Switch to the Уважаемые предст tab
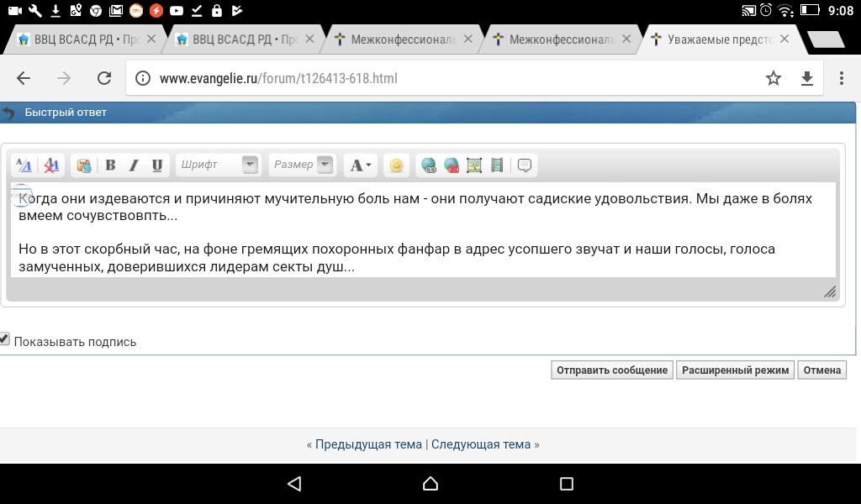 (719, 39)
